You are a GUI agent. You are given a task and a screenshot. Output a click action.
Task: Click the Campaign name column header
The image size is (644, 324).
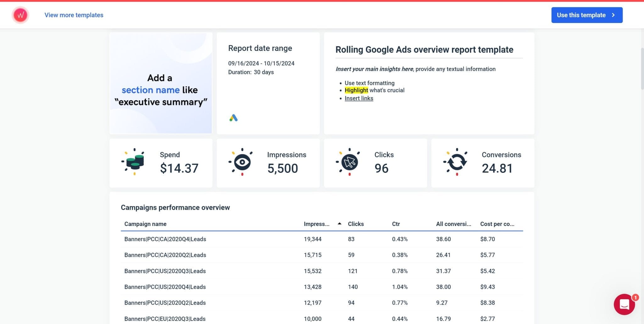(x=145, y=224)
